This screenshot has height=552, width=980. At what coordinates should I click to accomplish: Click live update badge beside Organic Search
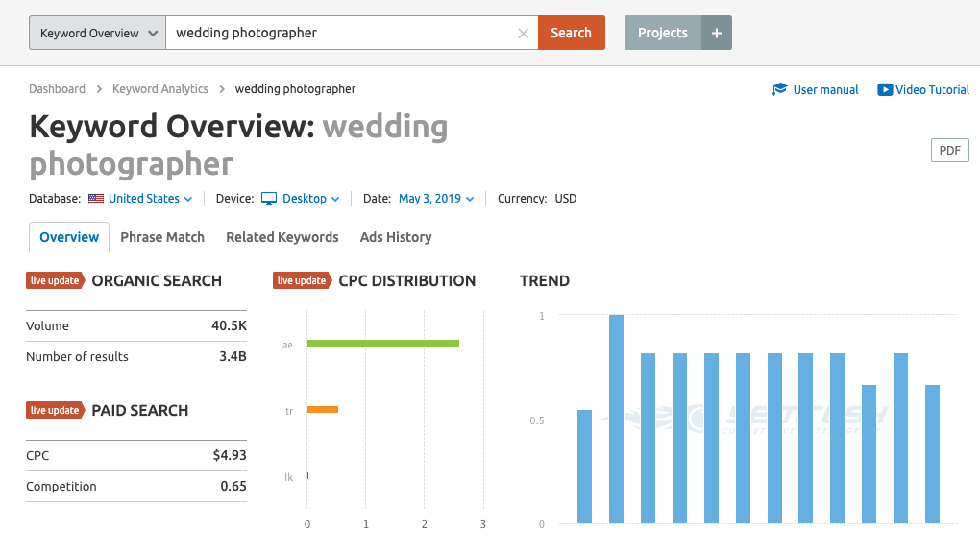(x=55, y=281)
